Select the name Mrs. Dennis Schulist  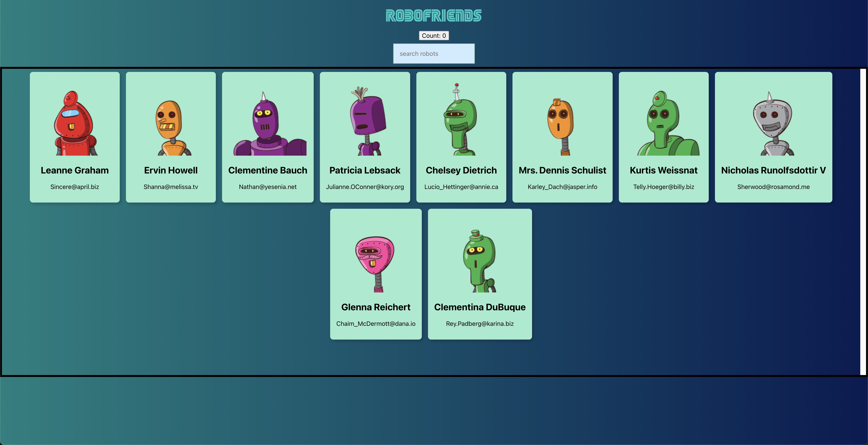coord(562,170)
